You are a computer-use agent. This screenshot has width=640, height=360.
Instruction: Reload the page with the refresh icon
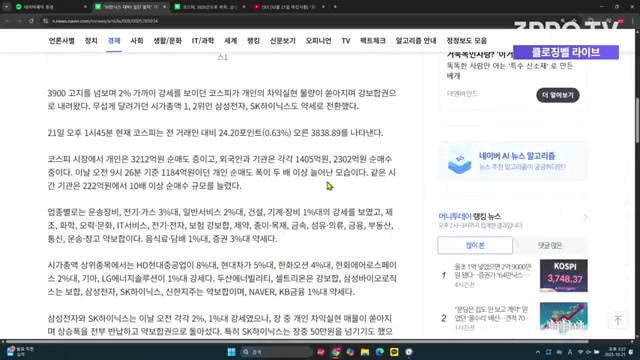pos(31,21)
